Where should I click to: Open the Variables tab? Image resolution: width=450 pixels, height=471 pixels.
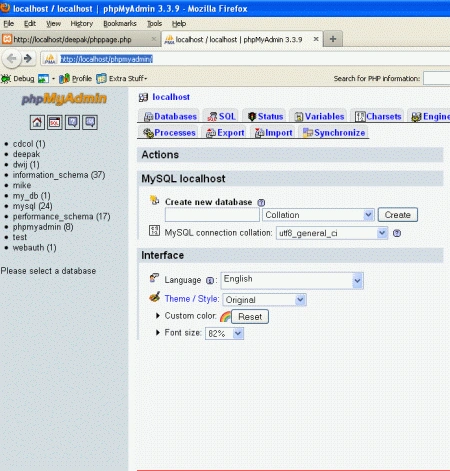(319, 116)
